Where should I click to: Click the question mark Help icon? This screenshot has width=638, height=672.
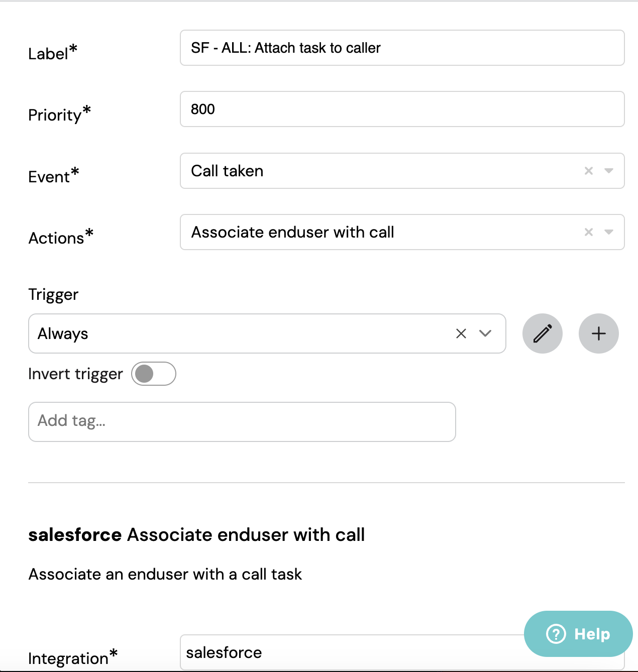556,634
